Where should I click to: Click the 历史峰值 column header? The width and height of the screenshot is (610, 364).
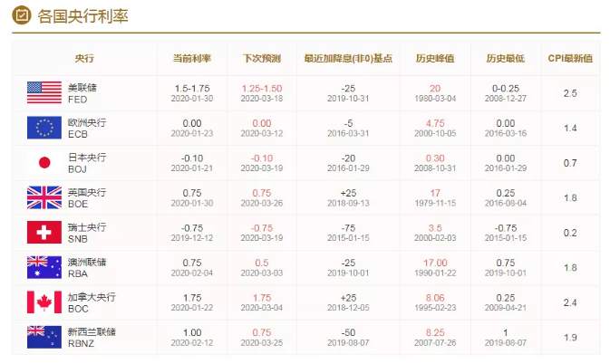click(435, 59)
